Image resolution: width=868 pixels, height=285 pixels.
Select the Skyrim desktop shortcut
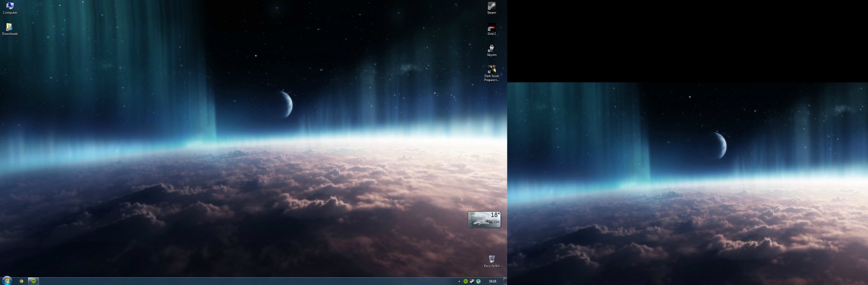(x=491, y=49)
